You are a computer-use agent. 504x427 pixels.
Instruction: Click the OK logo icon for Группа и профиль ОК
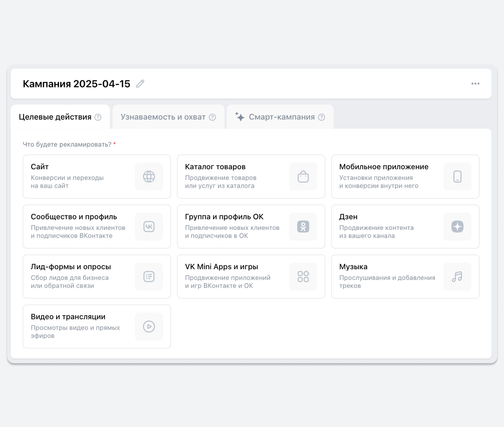click(303, 227)
